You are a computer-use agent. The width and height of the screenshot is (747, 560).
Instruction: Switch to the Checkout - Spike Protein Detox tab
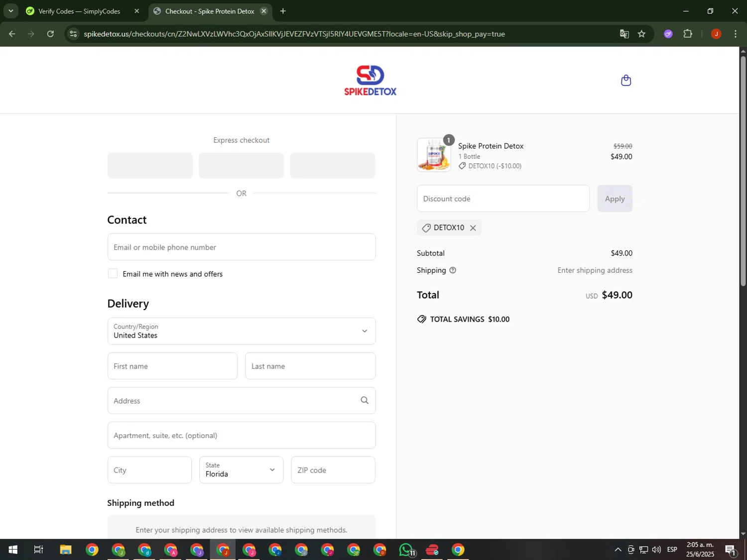[x=210, y=11]
